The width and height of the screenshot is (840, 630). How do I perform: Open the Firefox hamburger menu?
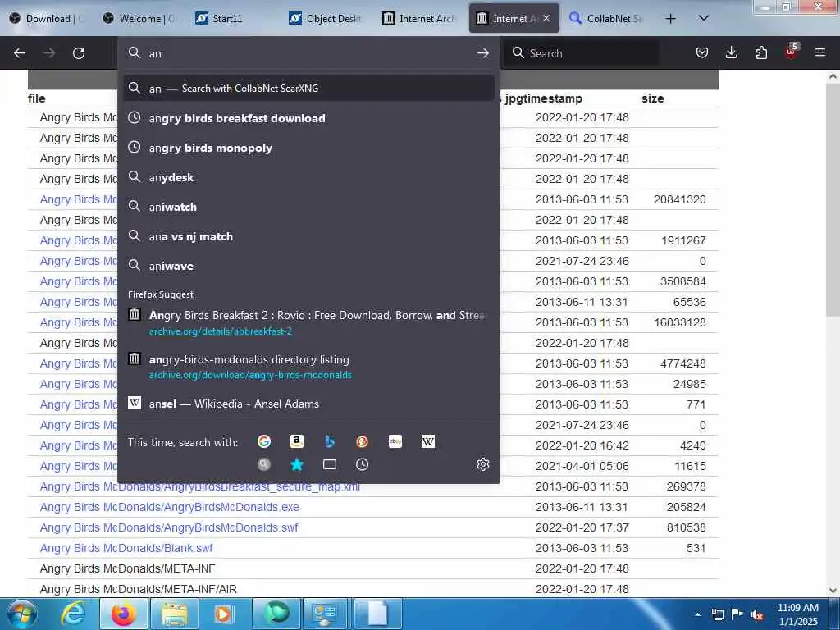click(820, 52)
